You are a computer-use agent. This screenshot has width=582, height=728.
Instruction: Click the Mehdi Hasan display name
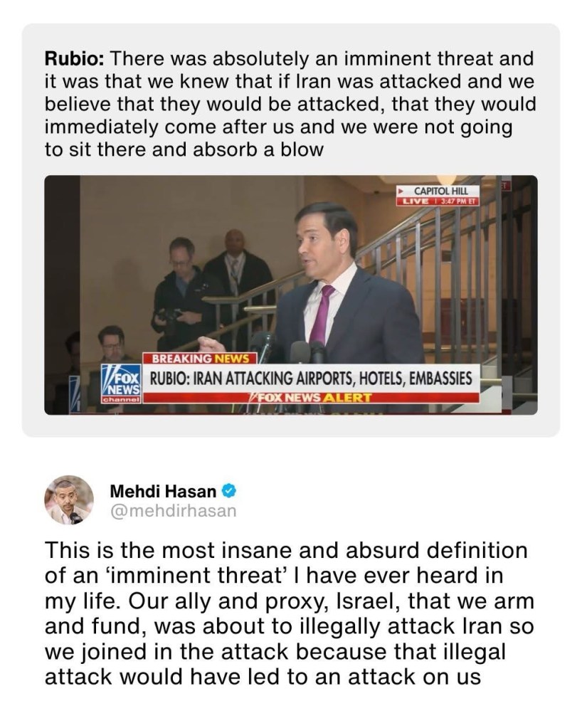pos(164,491)
